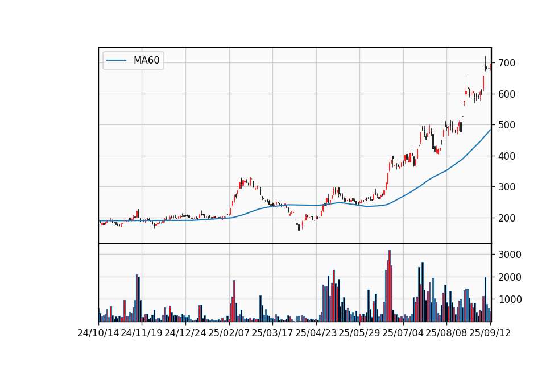Click the 25/02/07 date label
The height and width of the screenshot is (392, 546).
(229, 333)
